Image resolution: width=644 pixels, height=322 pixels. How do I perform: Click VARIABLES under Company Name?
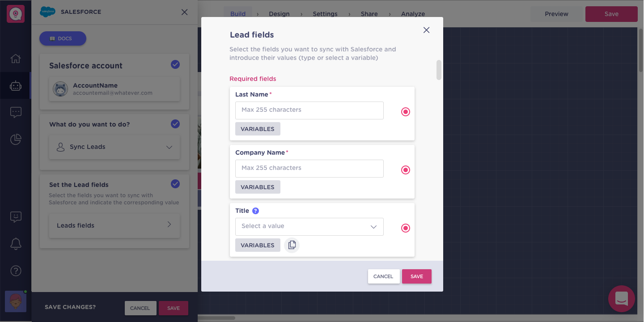click(x=258, y=187)
